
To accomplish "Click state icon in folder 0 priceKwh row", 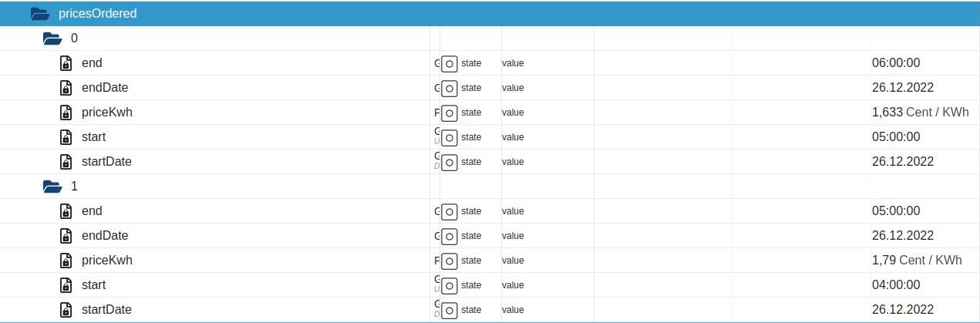I will tap(449, 113).
